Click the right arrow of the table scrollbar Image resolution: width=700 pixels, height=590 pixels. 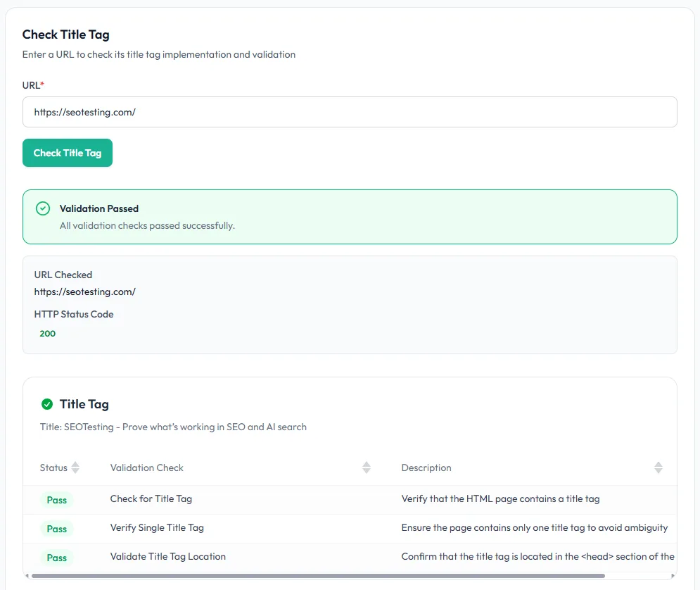672,576
